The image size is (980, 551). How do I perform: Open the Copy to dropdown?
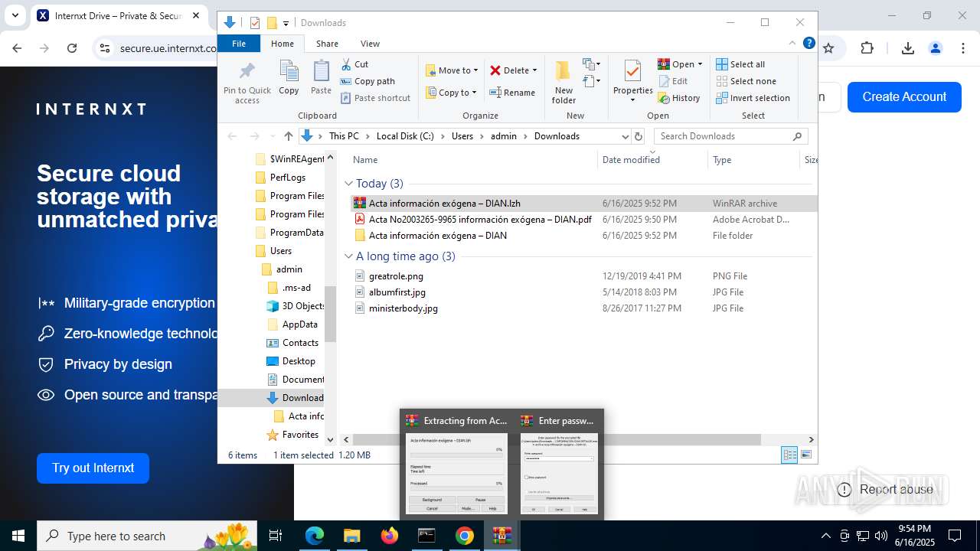click(x=451, y=93)
